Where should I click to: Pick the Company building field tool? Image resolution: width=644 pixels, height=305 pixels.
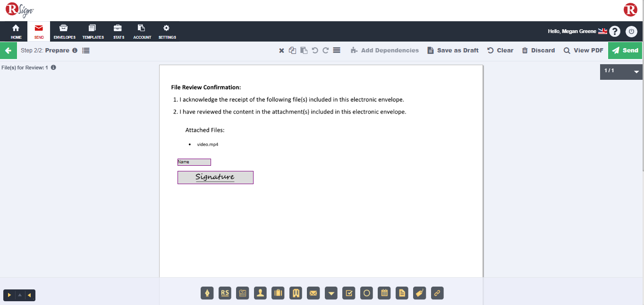(x=296, y=293)
